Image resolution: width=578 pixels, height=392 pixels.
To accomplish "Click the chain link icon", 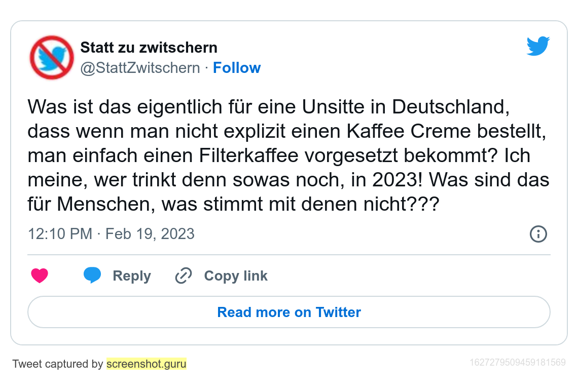I will [x=183, y=276].
